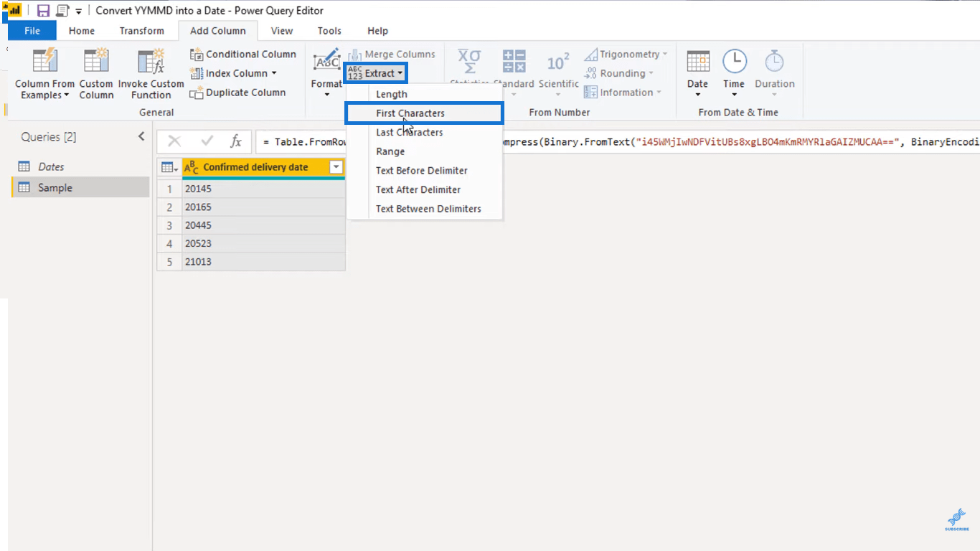
Task: Add a Conditional Column
Action: [x=242, y=55]
